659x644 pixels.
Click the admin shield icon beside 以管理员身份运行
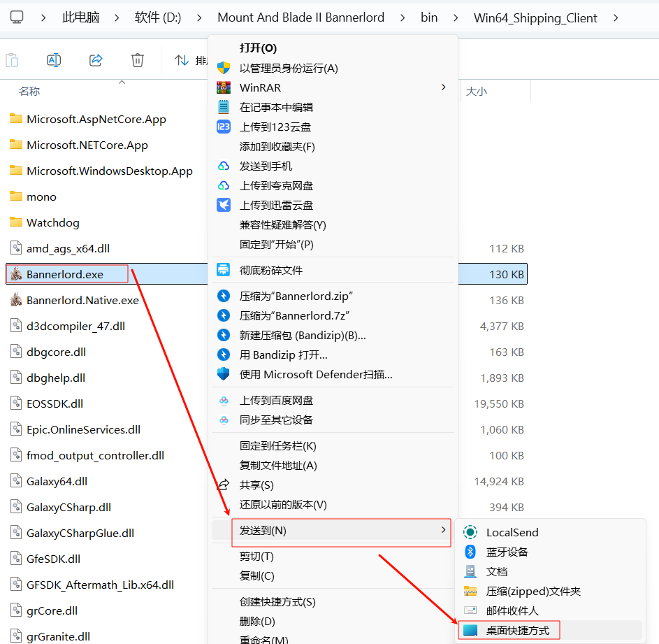pyautogui.click(x=224, y=68)
